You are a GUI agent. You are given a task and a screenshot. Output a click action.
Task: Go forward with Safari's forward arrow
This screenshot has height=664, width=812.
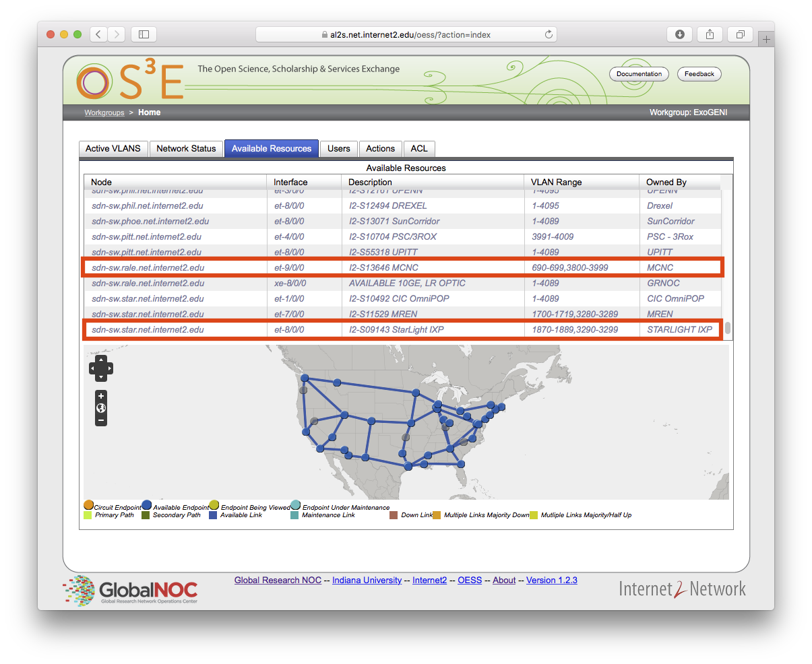[x=116, y=34]
